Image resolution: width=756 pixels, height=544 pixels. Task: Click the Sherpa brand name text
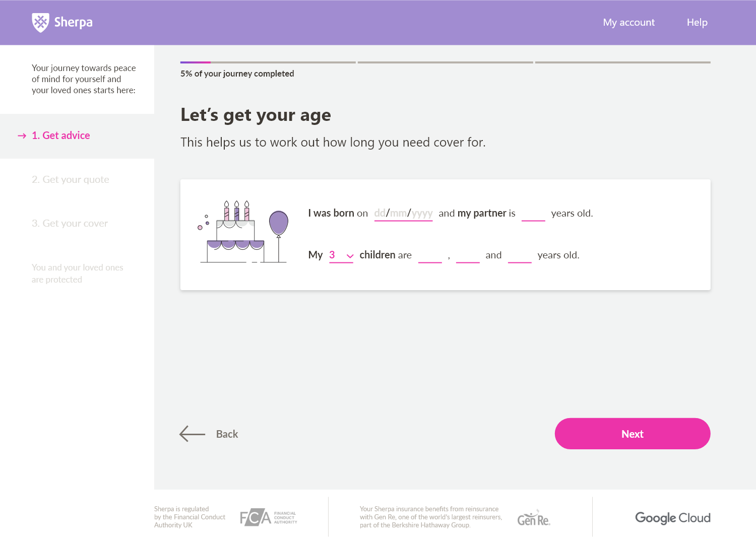(x=74, y=22)
